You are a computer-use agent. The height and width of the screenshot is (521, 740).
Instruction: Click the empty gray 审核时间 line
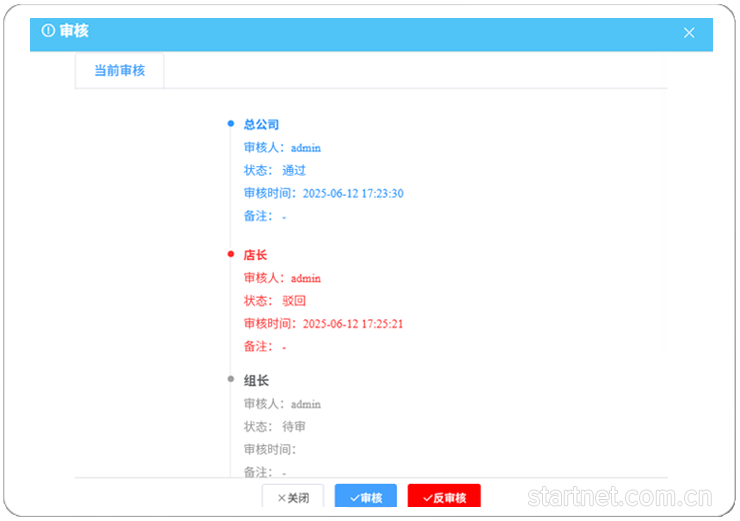pyautogui.click(x=270, y=449)
